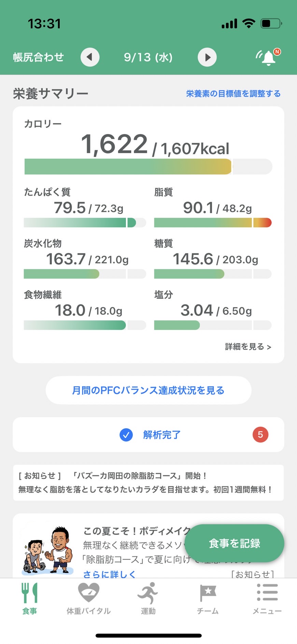
Task: Open 栄養素の目標値を調整する link
Action: click(234, 94)
